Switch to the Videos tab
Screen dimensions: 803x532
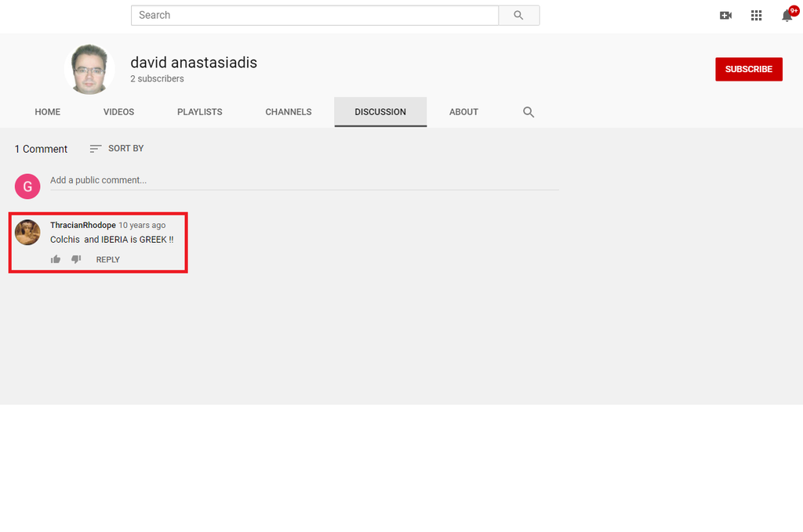pyautogui.click(x=119, y=112)
